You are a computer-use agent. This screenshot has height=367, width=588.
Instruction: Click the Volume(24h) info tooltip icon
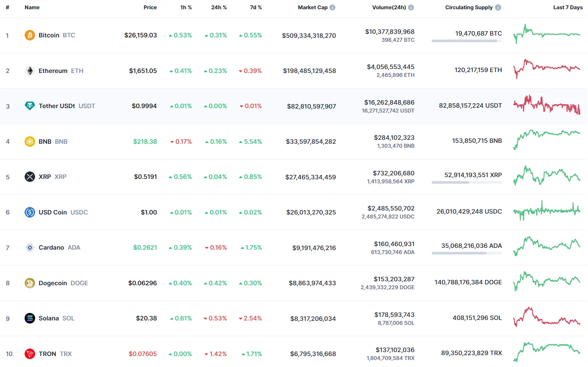411,7
